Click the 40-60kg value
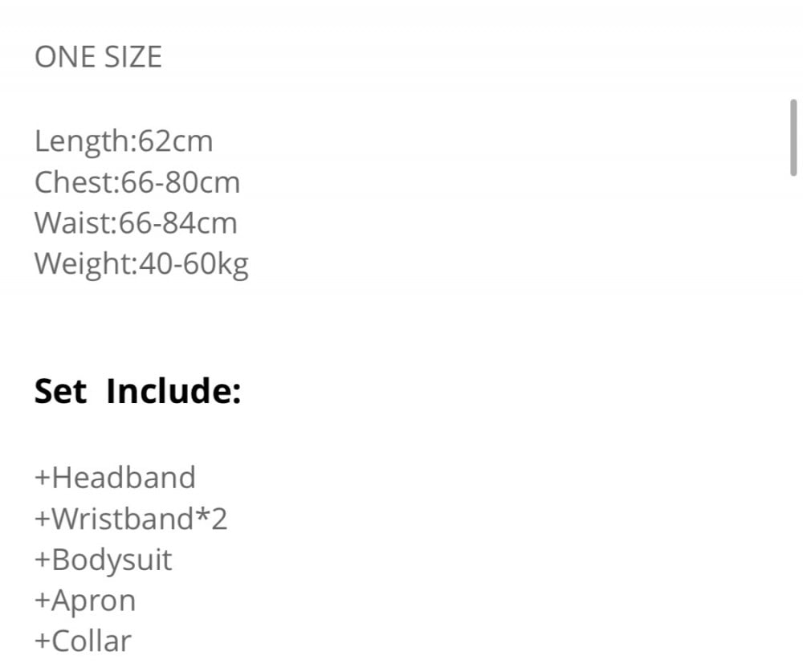 click(194, 265)
